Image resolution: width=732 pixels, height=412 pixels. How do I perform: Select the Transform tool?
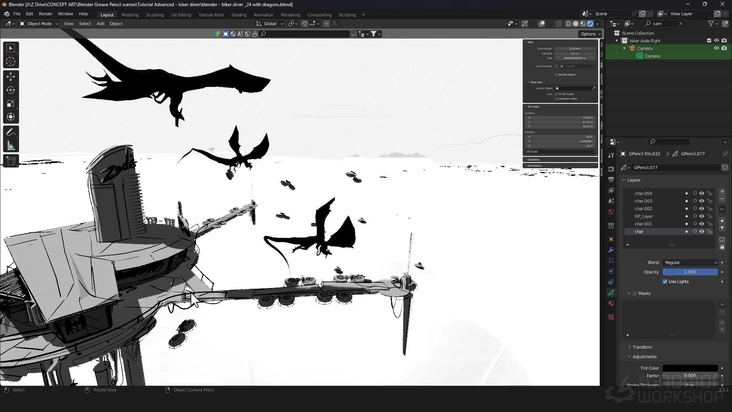point(11,116)
